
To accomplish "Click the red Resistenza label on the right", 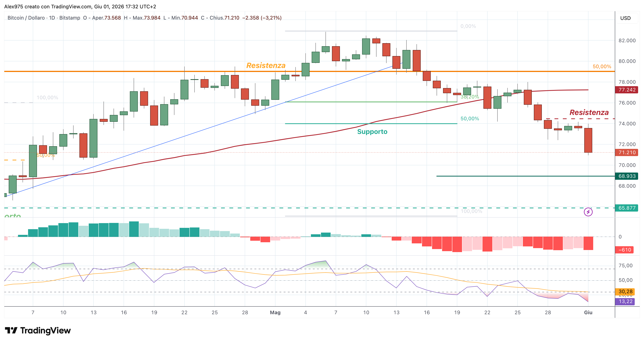I will point(589,113).
